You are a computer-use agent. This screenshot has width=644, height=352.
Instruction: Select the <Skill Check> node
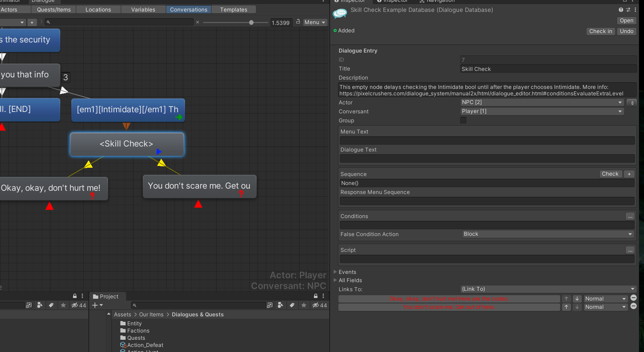127,144
